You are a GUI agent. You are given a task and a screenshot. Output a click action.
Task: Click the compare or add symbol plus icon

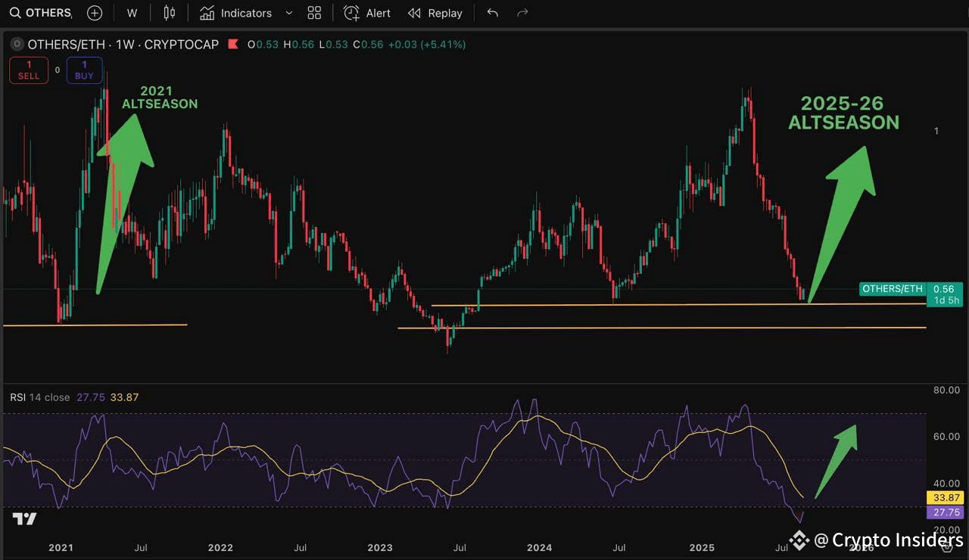pyautogui.click(x=95, y=13)
